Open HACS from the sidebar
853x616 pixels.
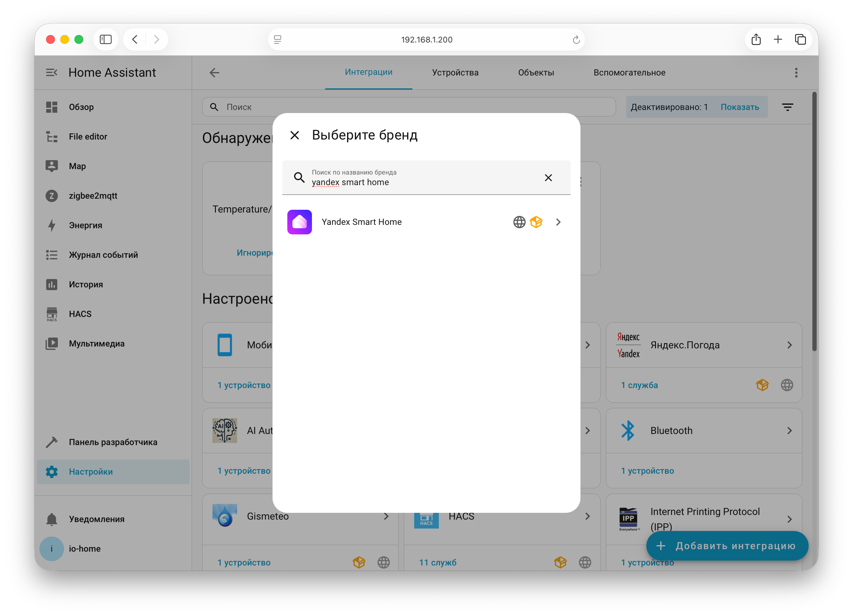pyautogui.click(x=79, y=314)
